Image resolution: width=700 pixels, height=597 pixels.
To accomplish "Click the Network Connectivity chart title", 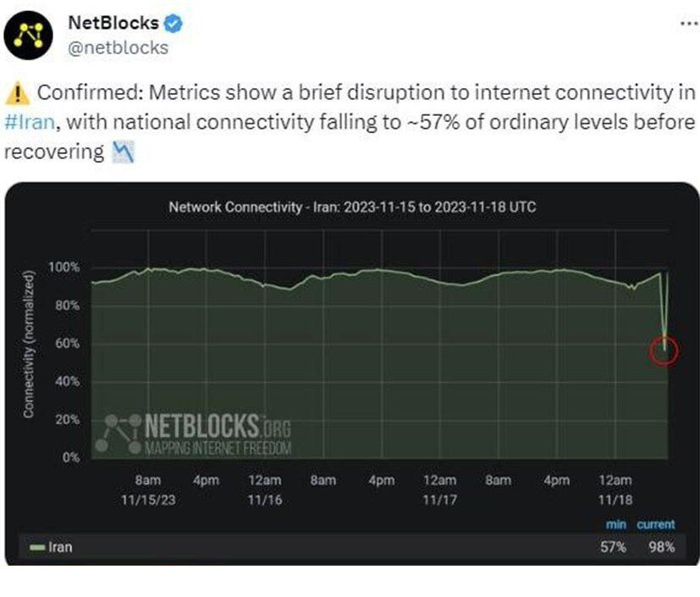I will (x=351, y=207).
